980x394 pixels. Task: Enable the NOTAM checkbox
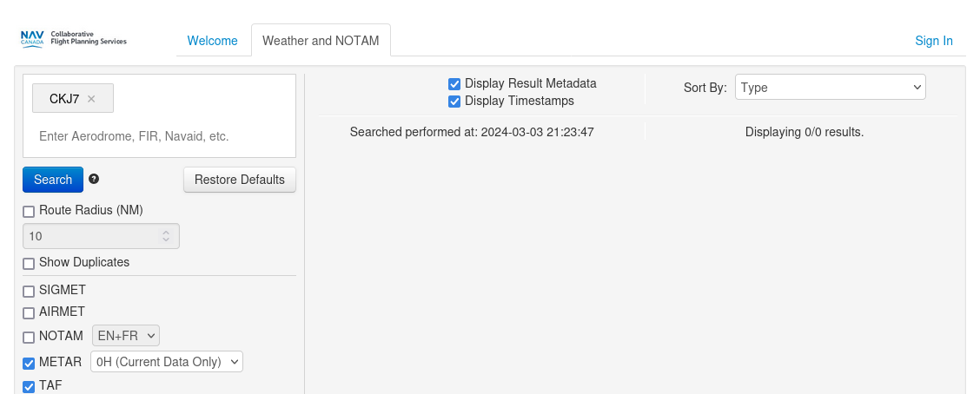[x=29, y=337]
